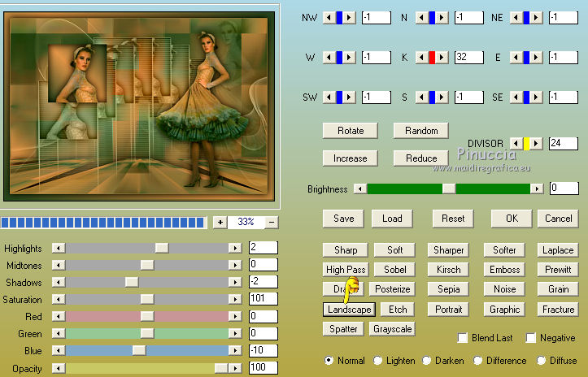Decrease DIVISOR with left arrow
The height and width of the screenshot is (377, 588).
[516, 144]
